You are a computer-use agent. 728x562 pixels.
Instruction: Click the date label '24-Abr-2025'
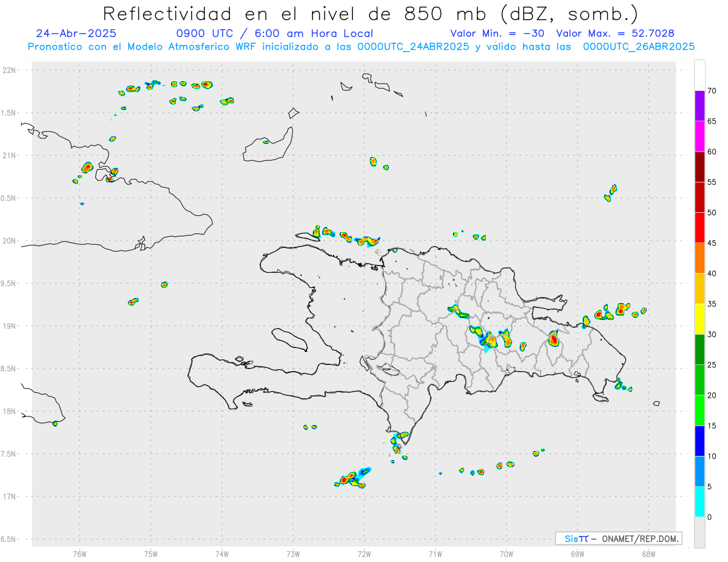(x=76, y=33)
